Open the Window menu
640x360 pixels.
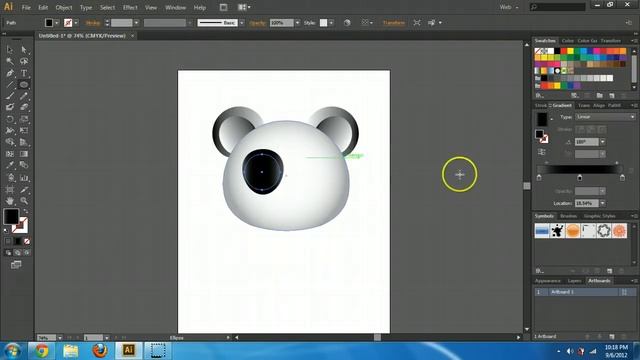[x=176, y=7]
